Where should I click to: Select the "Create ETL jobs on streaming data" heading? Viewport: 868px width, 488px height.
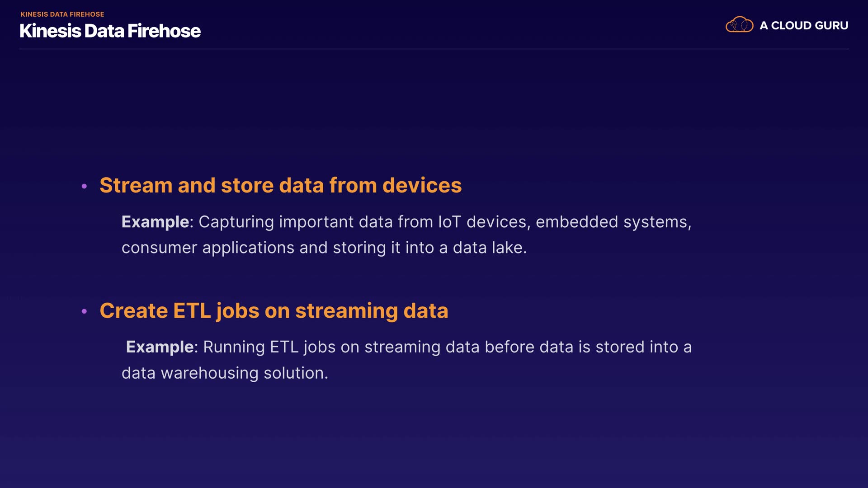274,311
